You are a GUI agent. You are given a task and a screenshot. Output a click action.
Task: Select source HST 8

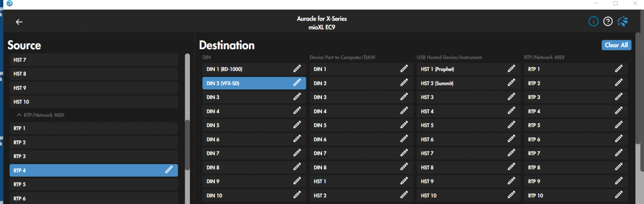click(94, 73)
